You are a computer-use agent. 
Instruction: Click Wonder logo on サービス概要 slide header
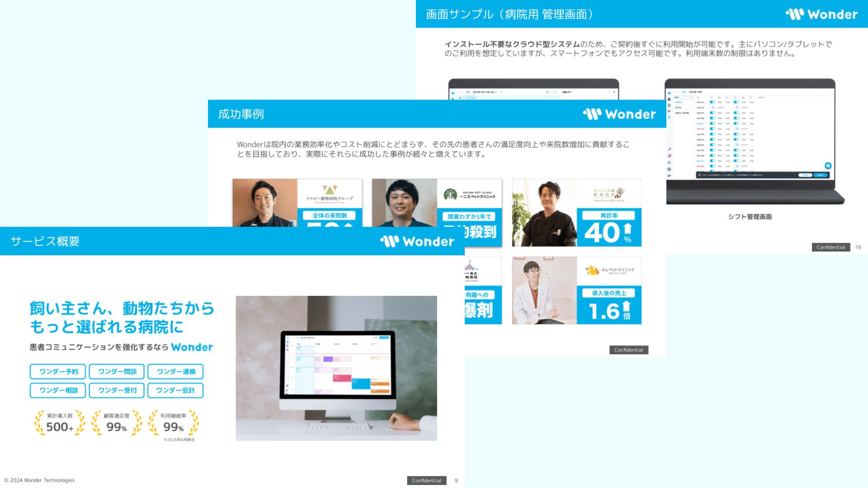[x=416, y=241]
